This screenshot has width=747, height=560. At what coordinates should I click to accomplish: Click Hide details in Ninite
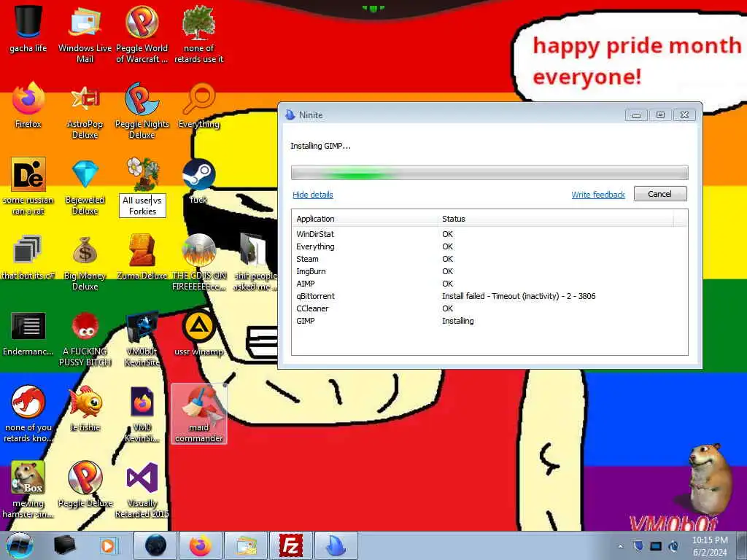(312, 195)
